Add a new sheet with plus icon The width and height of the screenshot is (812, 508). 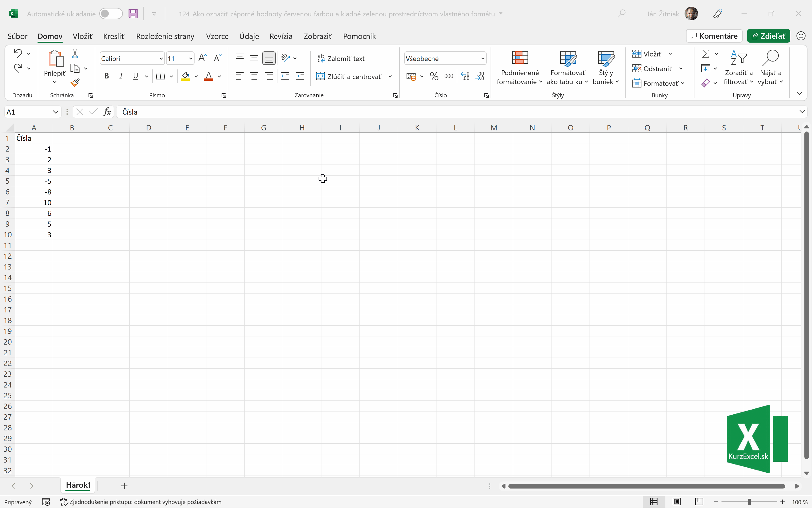pos(124,486)
